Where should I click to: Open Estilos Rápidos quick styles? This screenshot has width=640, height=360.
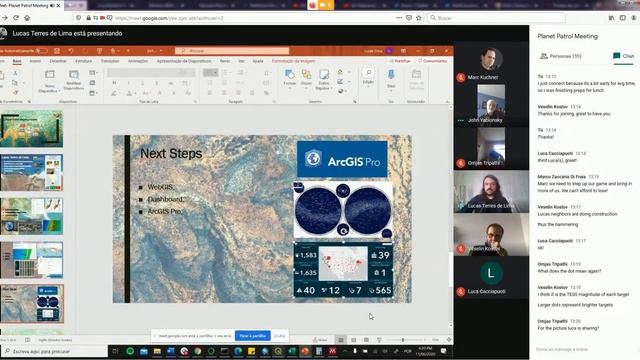click(324, 74)
